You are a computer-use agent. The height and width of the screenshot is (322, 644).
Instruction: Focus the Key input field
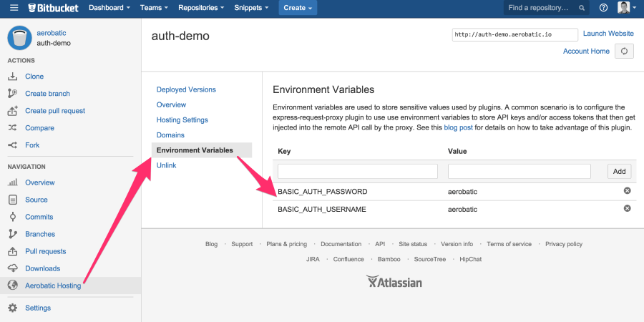tap(358, 171)
